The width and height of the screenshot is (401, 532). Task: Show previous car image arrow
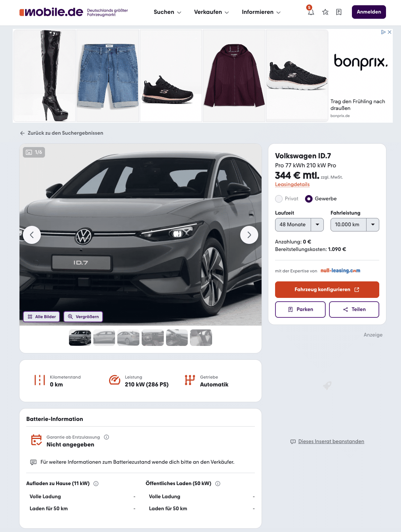point(32,235)
